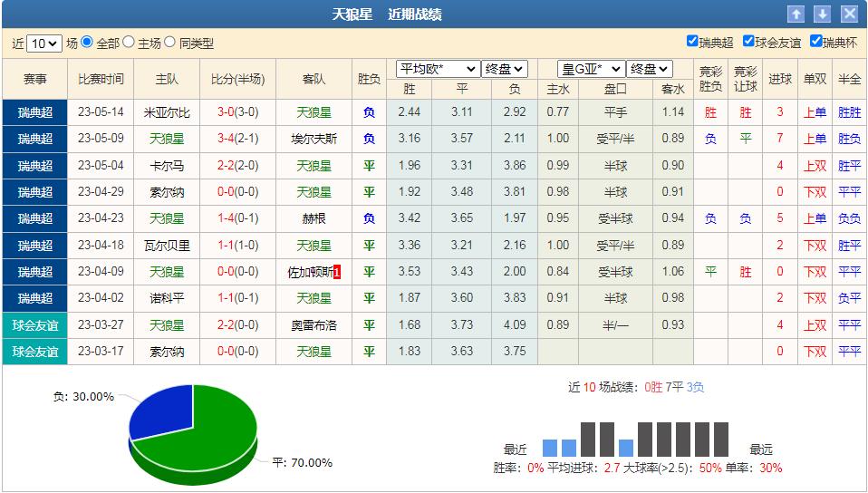868x493 pixels.
Task: Click the 平: 70.00% pie label
Action: (x=303, y=462)
